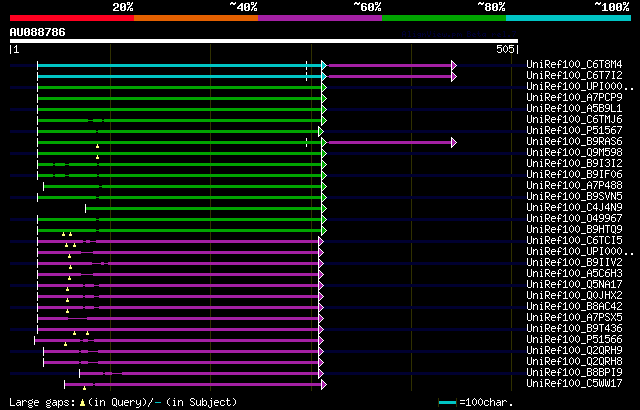Open subject UniRef100_A5C6H3
The width and height of the screenshot is (640, 410).
574,274
